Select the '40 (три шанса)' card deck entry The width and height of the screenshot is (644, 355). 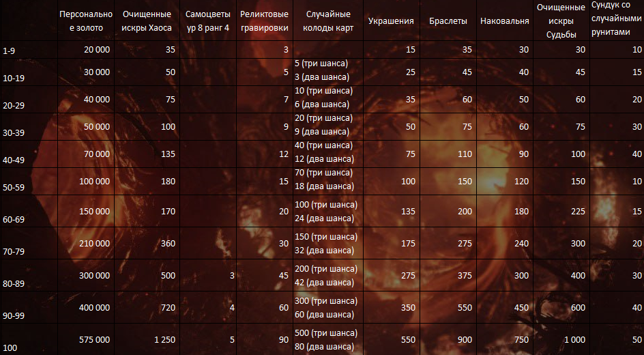323,145
